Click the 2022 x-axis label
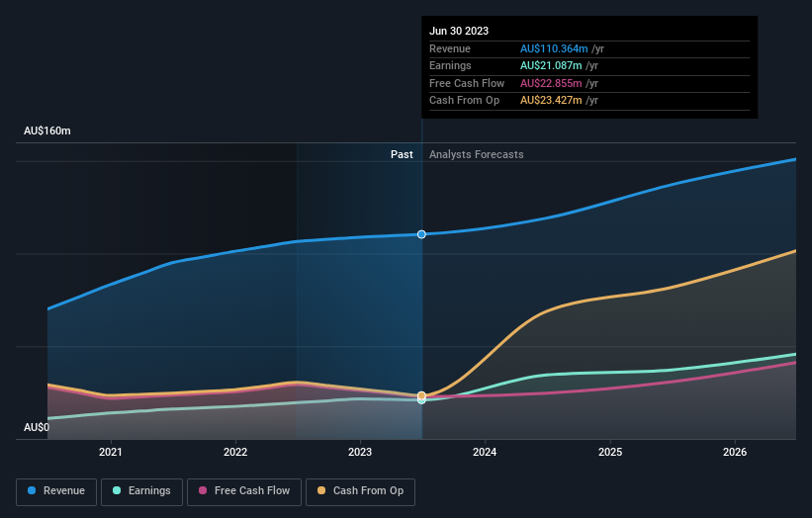 (x=235, y=452)
